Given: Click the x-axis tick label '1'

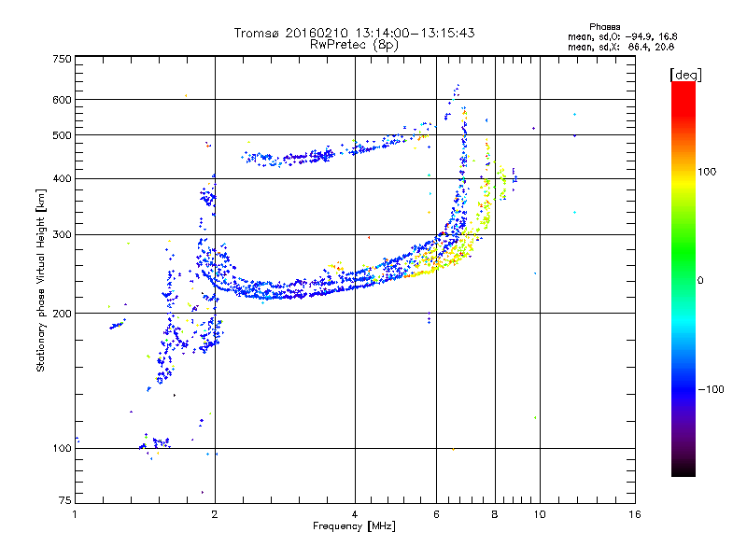Looking at the screenshot, I should pos(75,514).
